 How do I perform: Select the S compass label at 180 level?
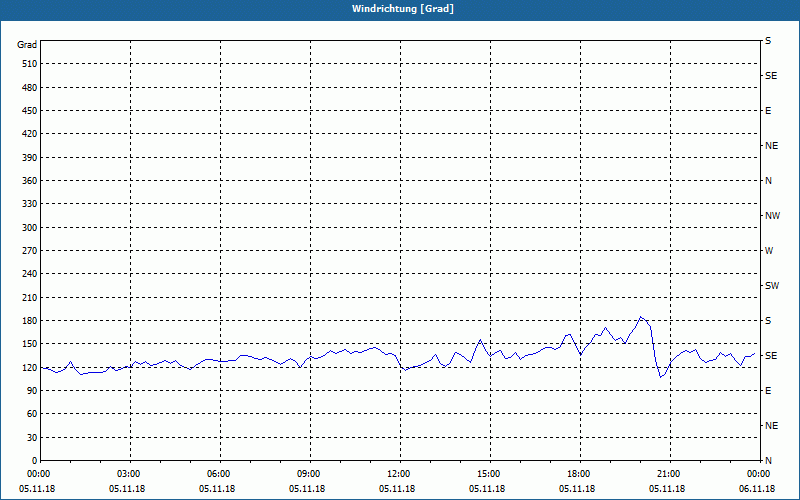[768, 321]
